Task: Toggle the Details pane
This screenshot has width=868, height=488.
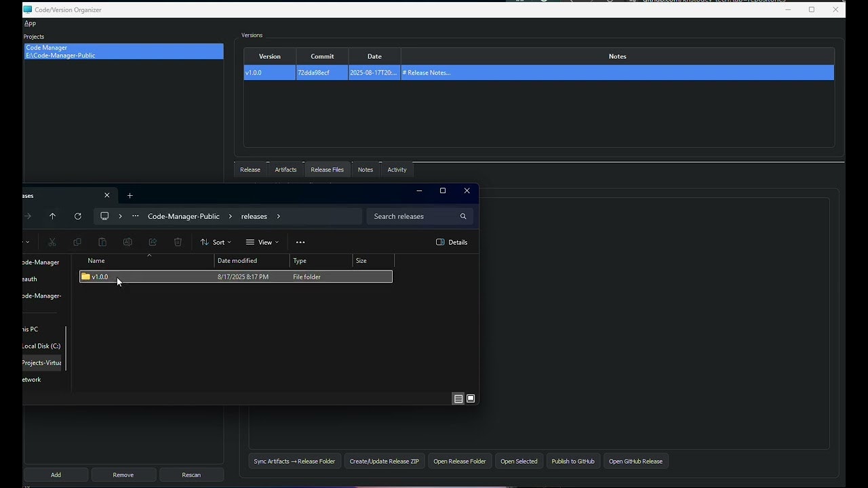Action: click(452, 242)
